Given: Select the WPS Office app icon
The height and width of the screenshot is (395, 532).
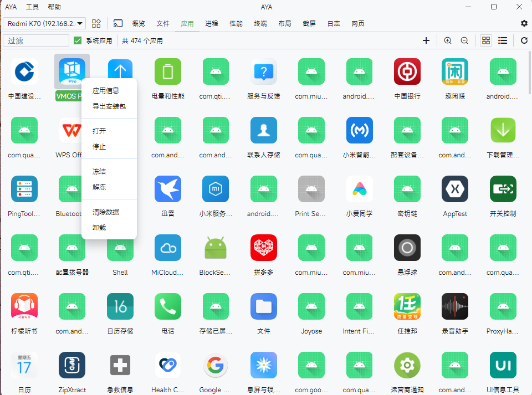Looking at the screenshot, I should coord(70,130).
